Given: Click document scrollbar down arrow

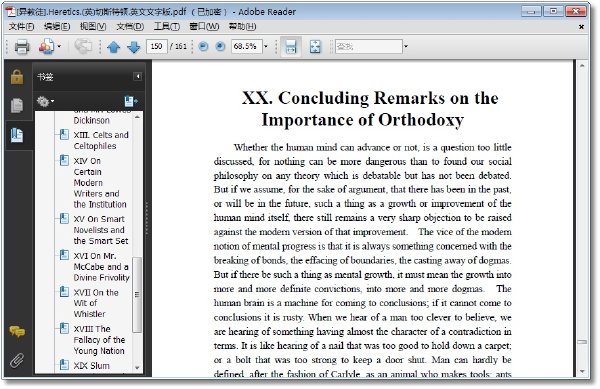Looking at the screenshot, I should coord(582,371).
